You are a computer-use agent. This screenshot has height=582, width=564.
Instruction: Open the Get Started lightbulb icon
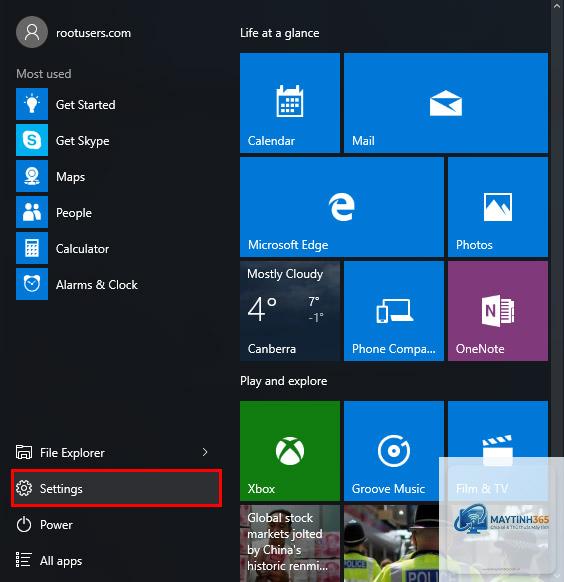32,104
